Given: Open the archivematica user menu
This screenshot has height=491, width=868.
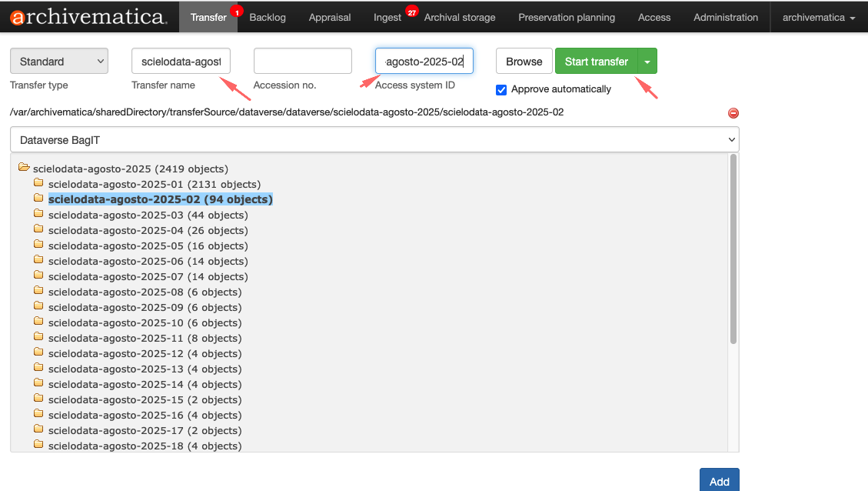Looking at the screenshot, I should (x=819, y=17).
